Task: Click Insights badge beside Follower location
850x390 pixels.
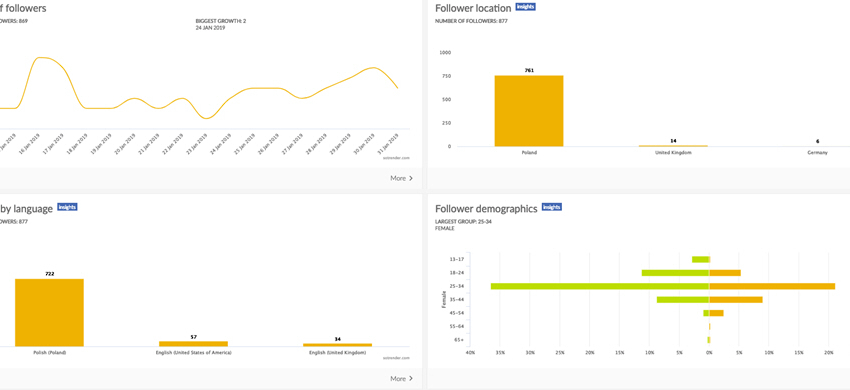Action: coord(526,7)
